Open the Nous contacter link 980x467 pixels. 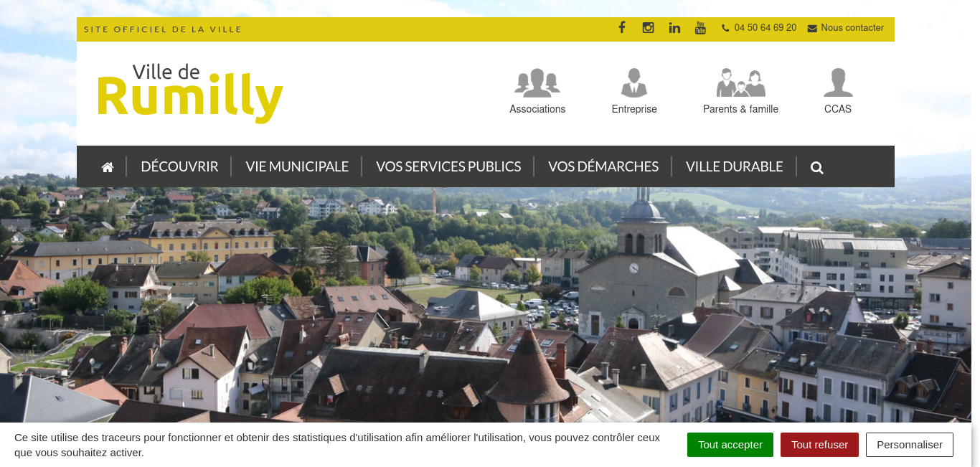[846, 28]
